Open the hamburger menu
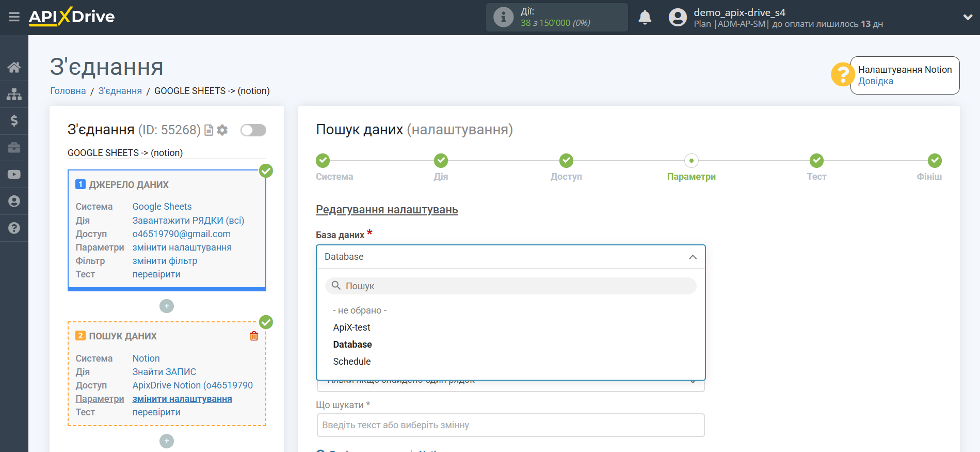The image size is (980, 452). (x=14, y=17)
